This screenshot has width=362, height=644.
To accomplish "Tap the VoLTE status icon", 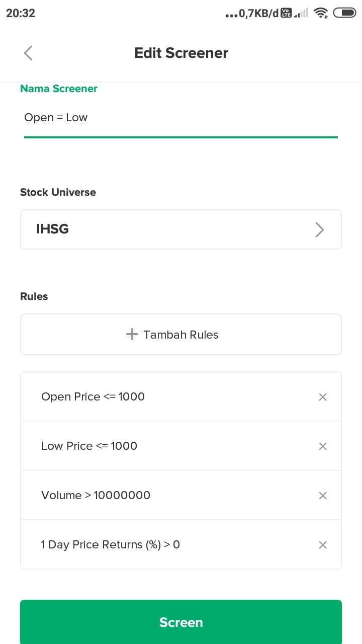I will coord(286,13).
